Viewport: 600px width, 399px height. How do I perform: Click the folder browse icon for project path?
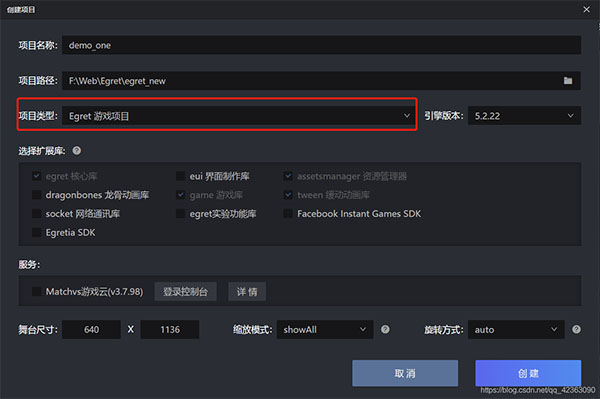tap(567, 81)
